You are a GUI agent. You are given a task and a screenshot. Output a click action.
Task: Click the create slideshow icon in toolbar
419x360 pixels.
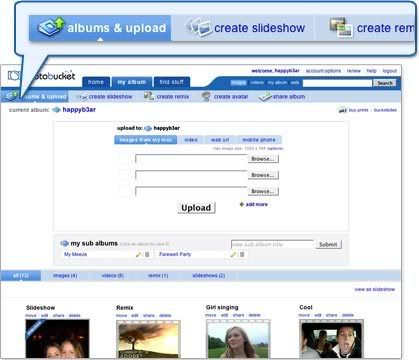click(x=82, y=97)
